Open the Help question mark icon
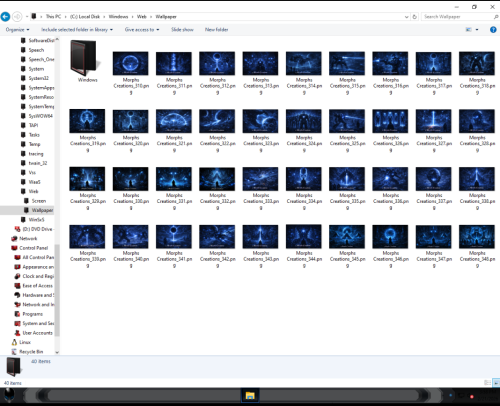500x406 pixels. coord(493,30)
